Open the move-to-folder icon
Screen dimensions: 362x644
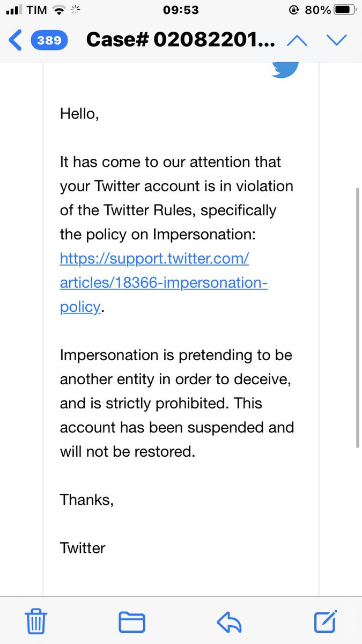[x=132, y=623]
